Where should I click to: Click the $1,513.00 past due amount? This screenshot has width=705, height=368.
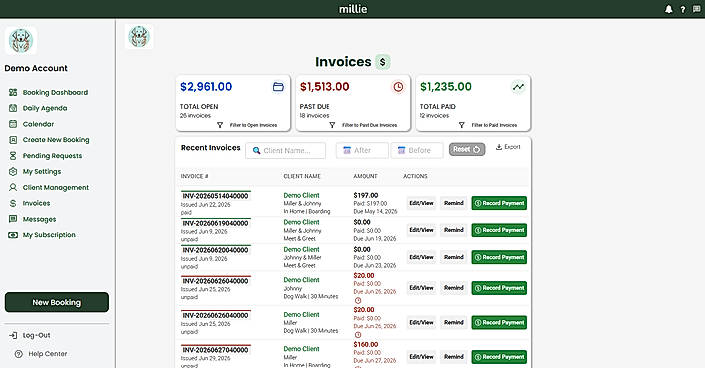325,87
